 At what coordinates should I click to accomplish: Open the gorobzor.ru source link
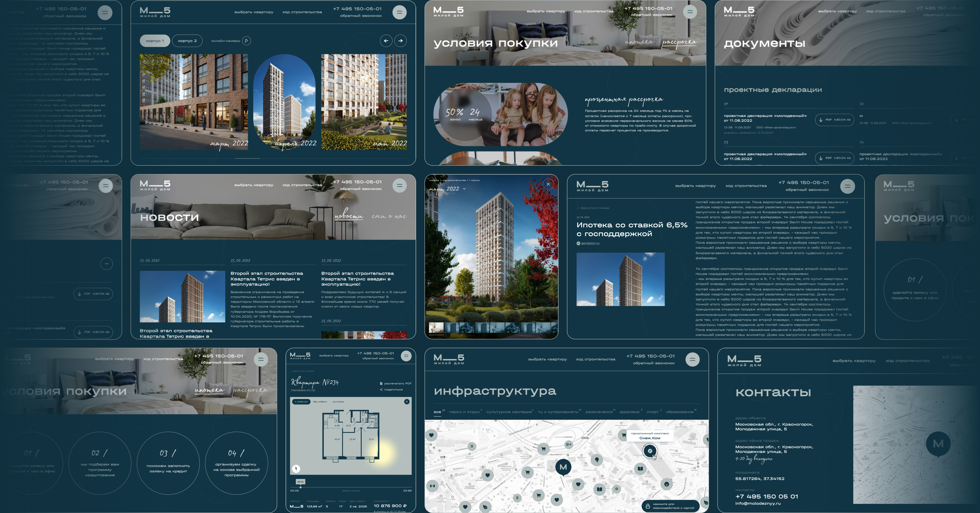590,243
